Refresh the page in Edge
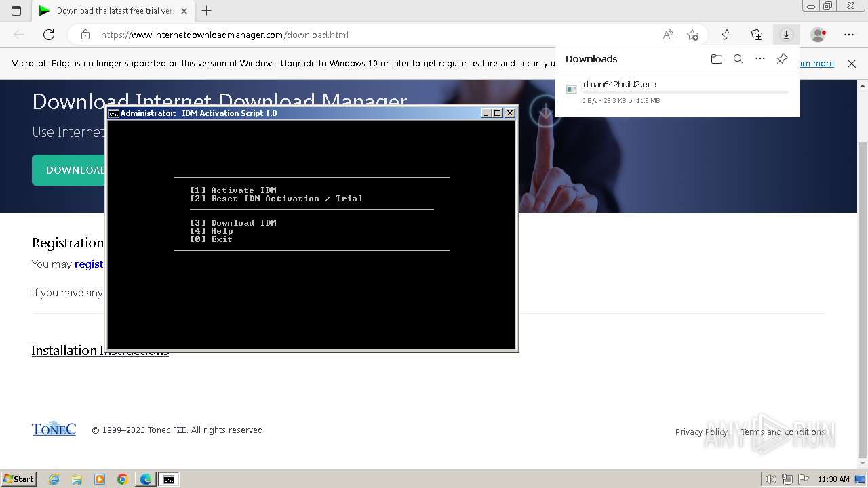Image resolution: width=868 pixels, height=488 pixels. 49,35
